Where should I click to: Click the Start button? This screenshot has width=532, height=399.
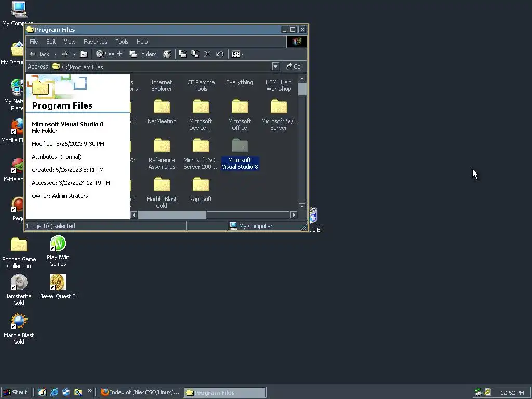point(15,392)
